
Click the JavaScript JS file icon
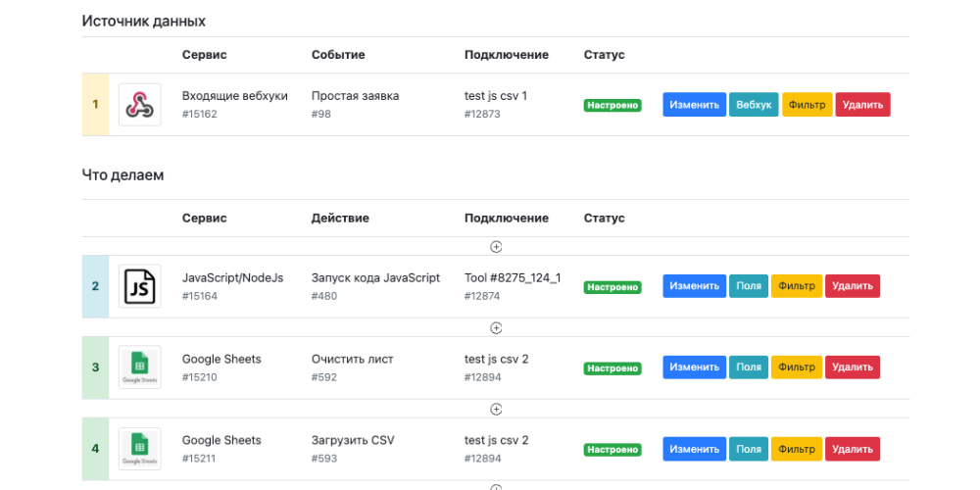point(139,286)
